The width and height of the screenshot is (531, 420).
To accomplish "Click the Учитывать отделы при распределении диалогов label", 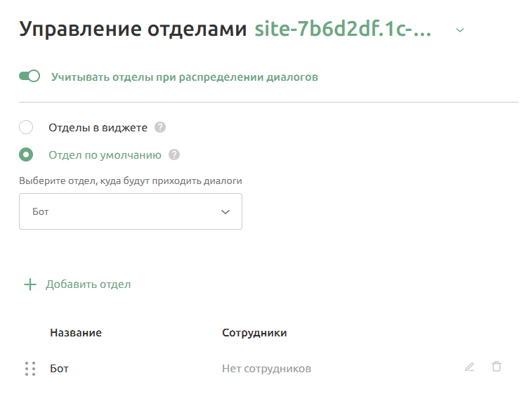I will click(x=184, y=77).
